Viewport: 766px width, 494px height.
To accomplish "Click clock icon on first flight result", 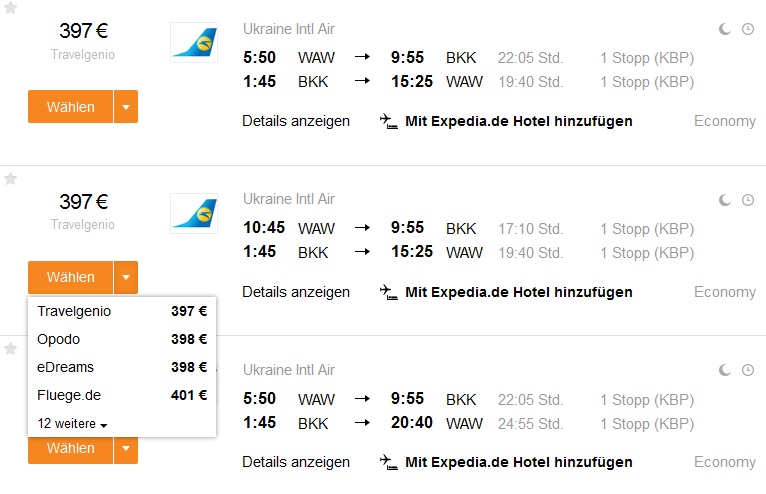I will [x=748, y=29].
